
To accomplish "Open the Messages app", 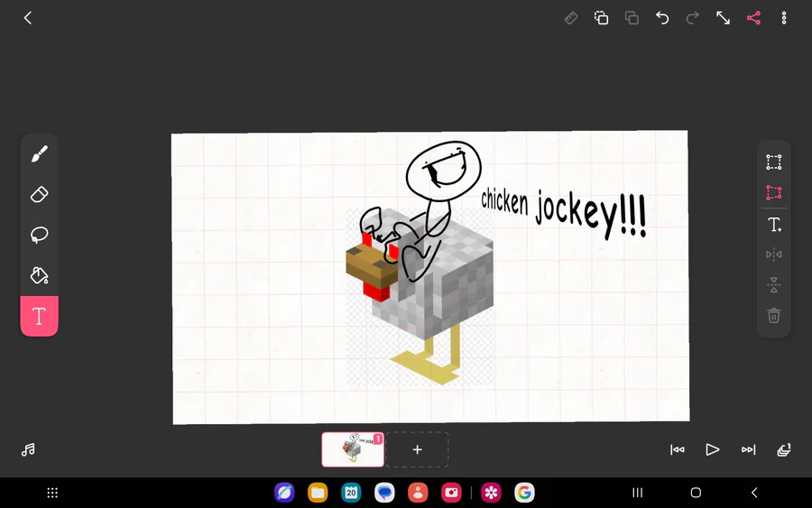I will pos(384,493).
